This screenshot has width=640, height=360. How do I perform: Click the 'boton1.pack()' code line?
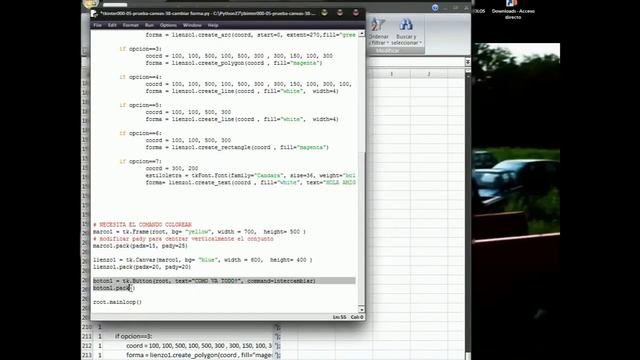(113, 288)
